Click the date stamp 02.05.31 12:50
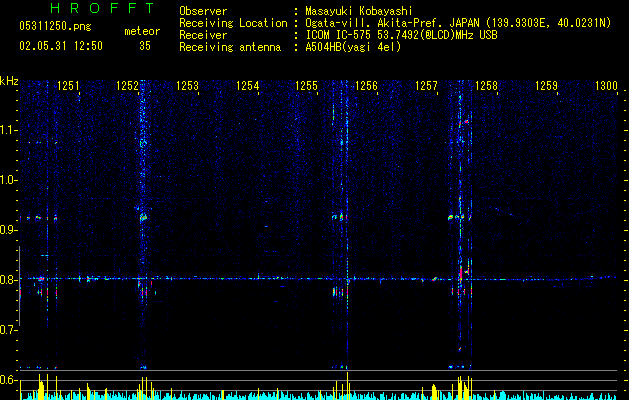 click(61, 46)
